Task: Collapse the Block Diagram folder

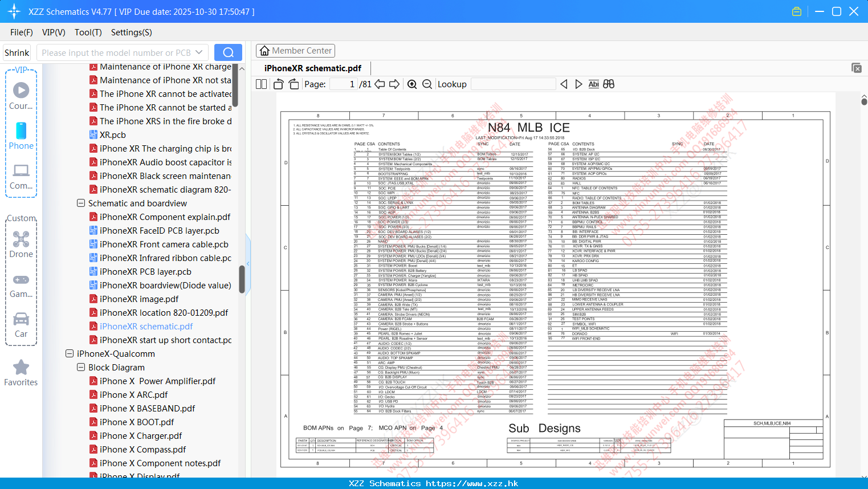Action: tap(81, 368)
